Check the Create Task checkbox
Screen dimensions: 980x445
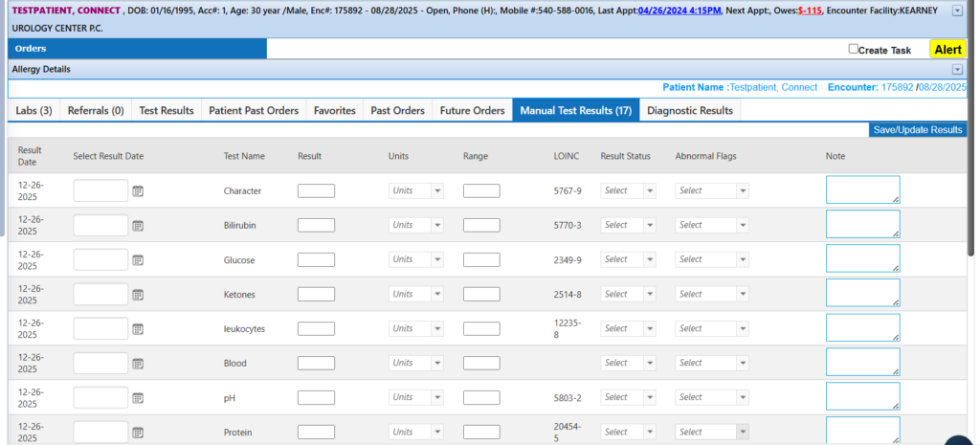pos(854,49)
